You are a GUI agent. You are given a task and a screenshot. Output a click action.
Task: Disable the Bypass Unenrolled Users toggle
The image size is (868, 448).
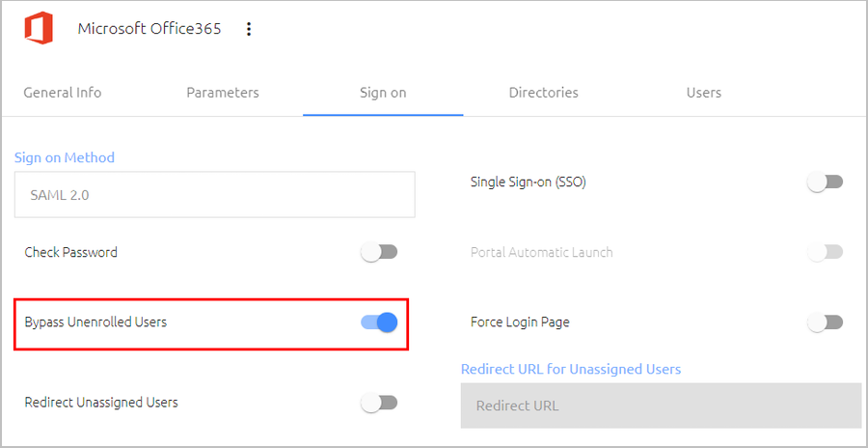coord(379,322)
